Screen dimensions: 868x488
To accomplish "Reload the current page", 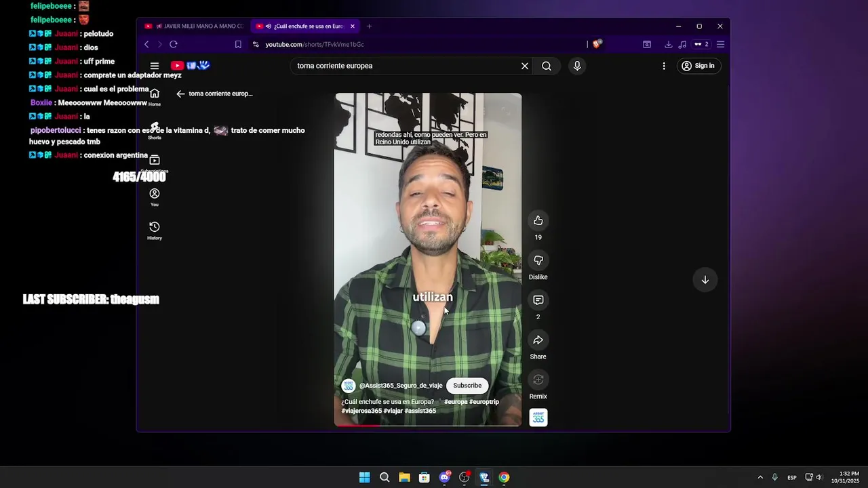I will click(174, 44).
